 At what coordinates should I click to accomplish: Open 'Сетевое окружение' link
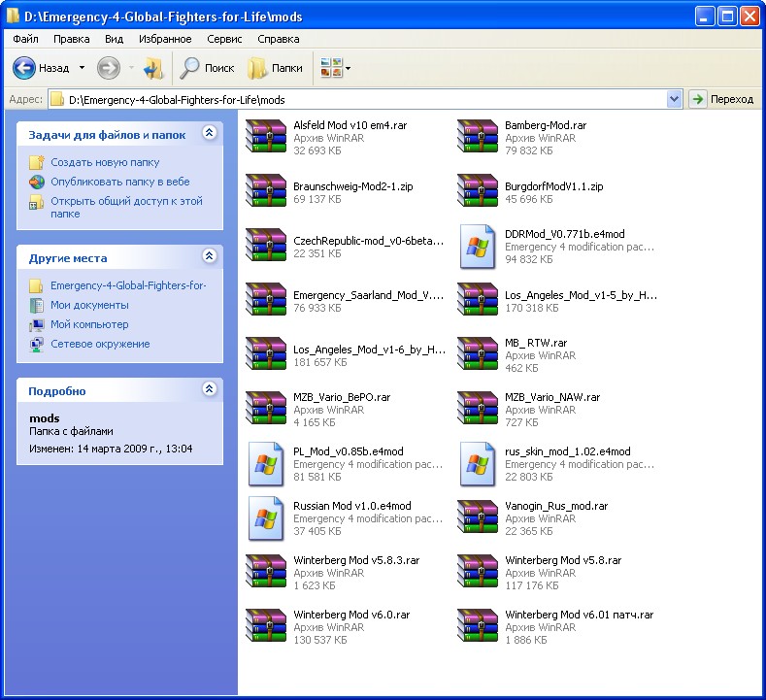click(x=100, y=344)
